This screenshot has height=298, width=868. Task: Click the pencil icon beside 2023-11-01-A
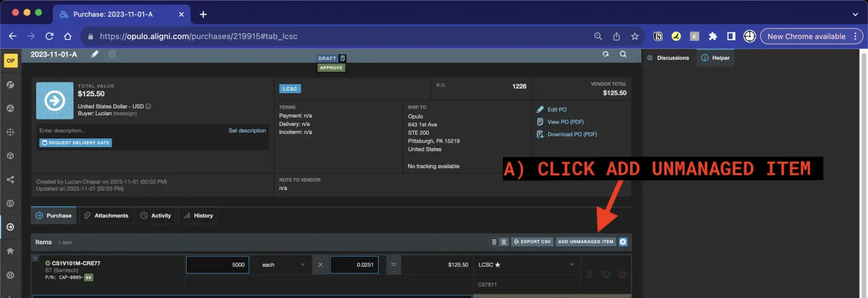[x=95, y=54]
